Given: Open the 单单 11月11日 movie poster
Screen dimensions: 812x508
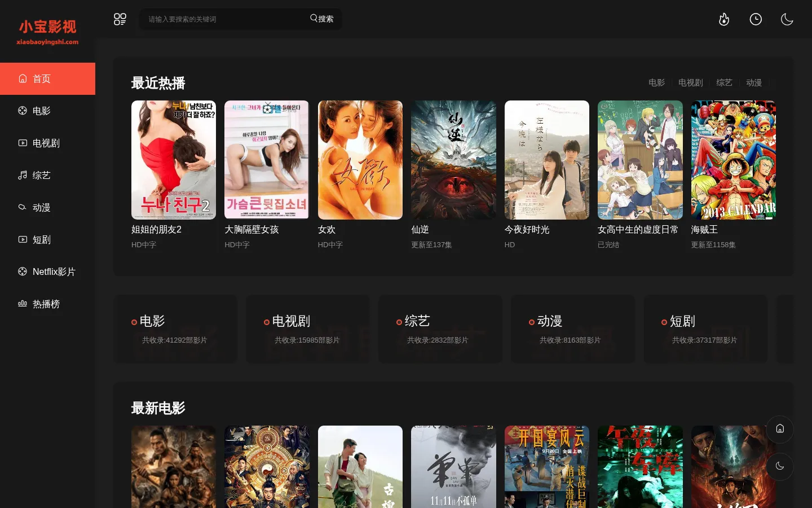Looking at the screenshot, I should 453,467.
